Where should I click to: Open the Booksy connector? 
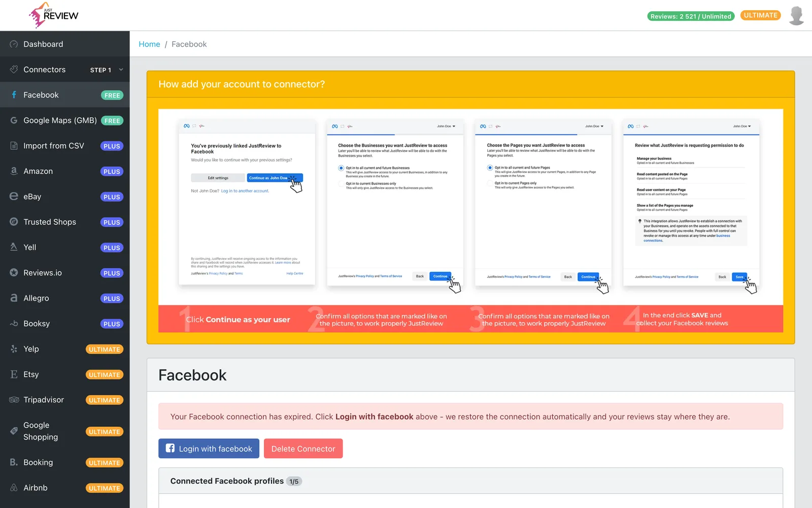[x=65, y=324]
